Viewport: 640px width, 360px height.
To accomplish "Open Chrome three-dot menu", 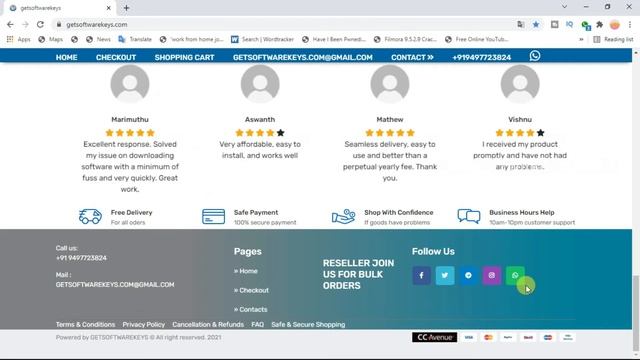I will [x=630, y=24].
